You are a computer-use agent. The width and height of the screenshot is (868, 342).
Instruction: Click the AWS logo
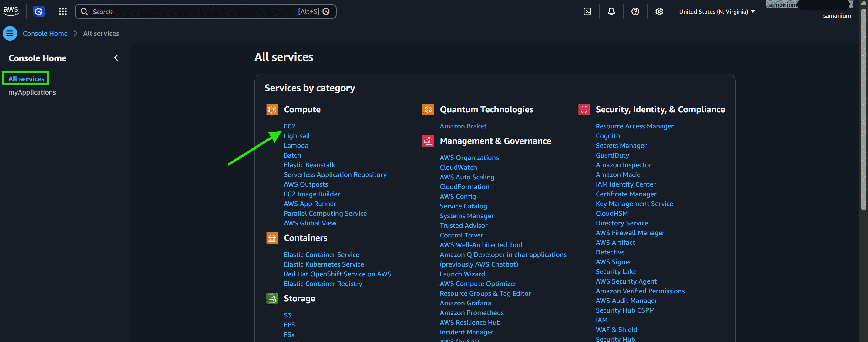tap(11, 12)
